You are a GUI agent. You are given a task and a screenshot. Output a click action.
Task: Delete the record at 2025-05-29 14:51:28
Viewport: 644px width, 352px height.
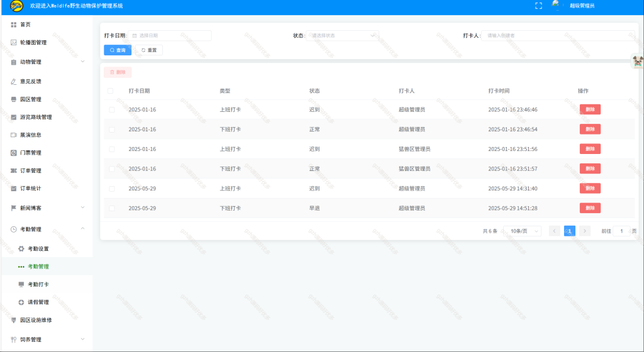coord(590,208)
